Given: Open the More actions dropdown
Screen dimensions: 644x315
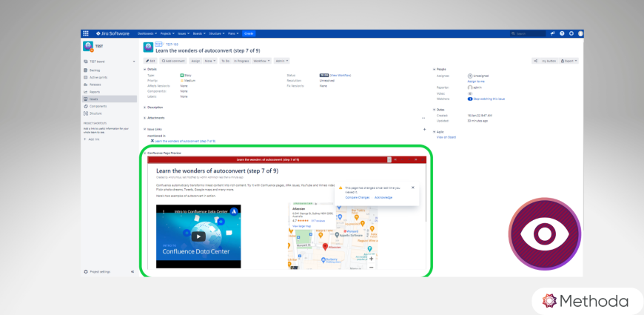Looking at the screenshot, I should tap(209, 61).
